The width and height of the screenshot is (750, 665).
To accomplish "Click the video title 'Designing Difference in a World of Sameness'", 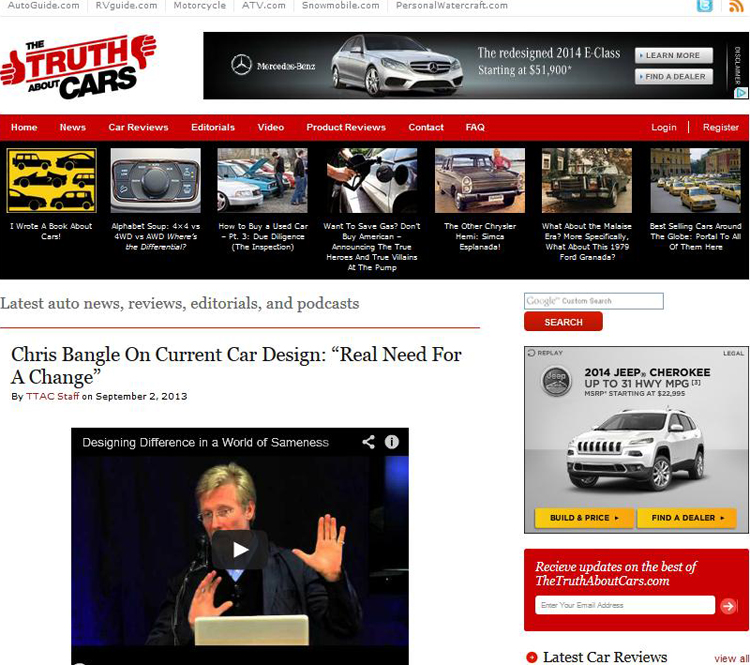I will [205, 443].
